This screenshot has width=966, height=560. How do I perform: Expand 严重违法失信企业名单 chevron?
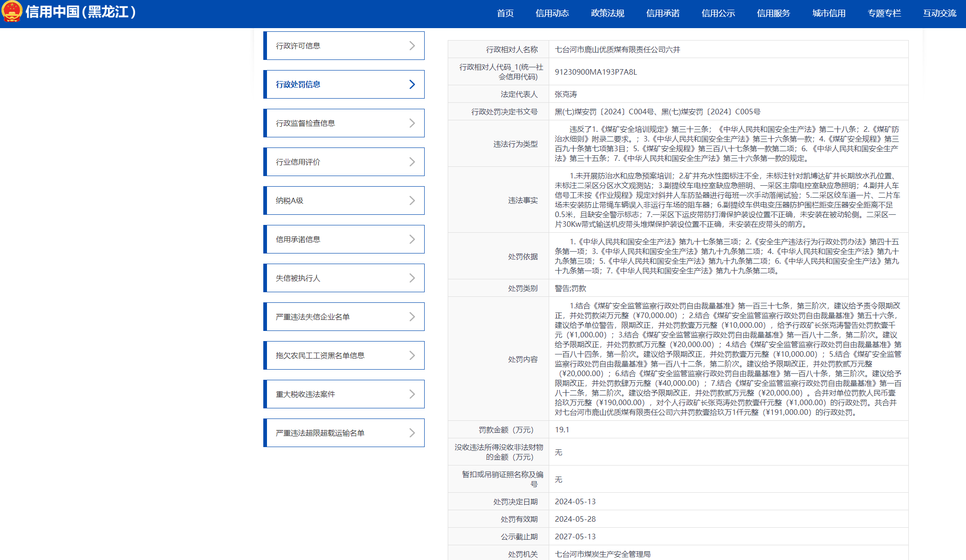pyautogui.click(x=412, y=317)
